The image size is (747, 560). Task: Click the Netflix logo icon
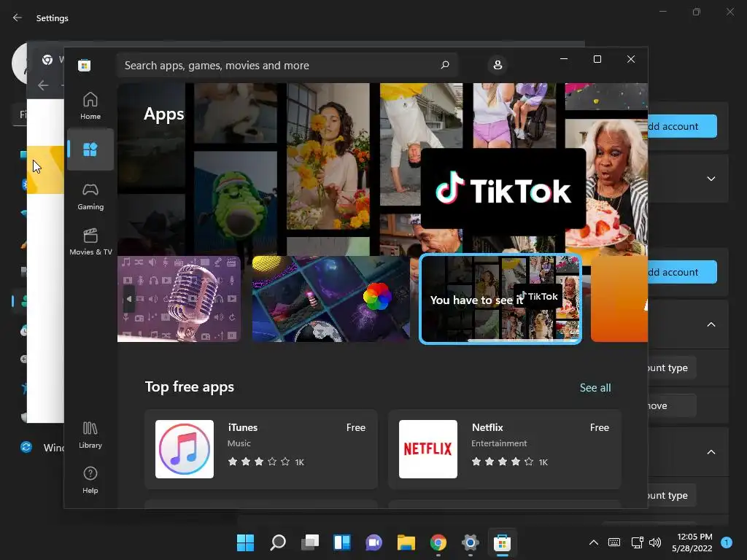[x=427, y=449]
